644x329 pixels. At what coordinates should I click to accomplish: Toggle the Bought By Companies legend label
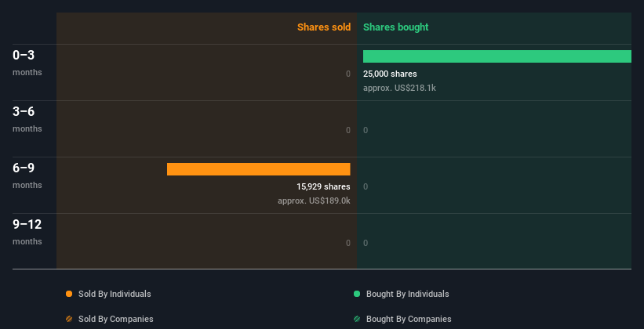pos(409,319)
